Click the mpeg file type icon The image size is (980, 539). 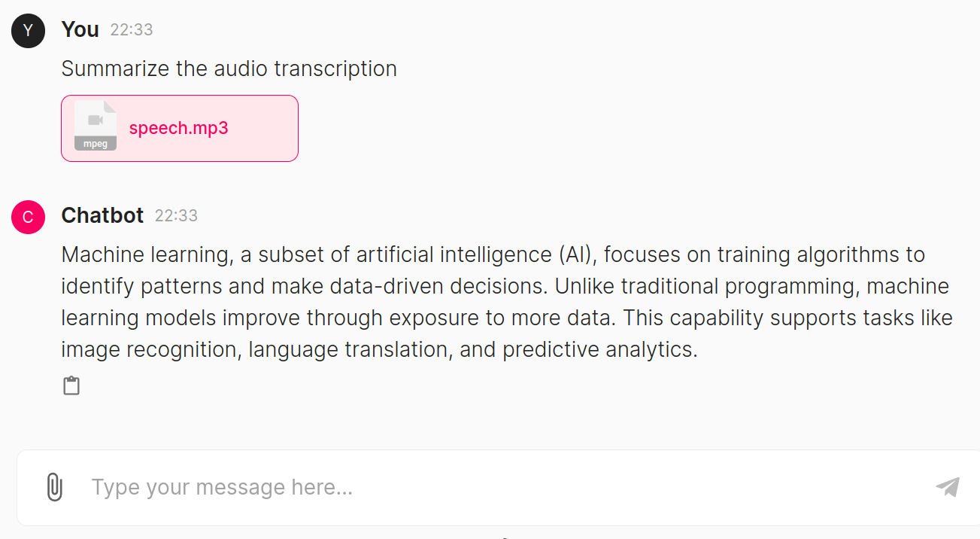click(96, 126)
